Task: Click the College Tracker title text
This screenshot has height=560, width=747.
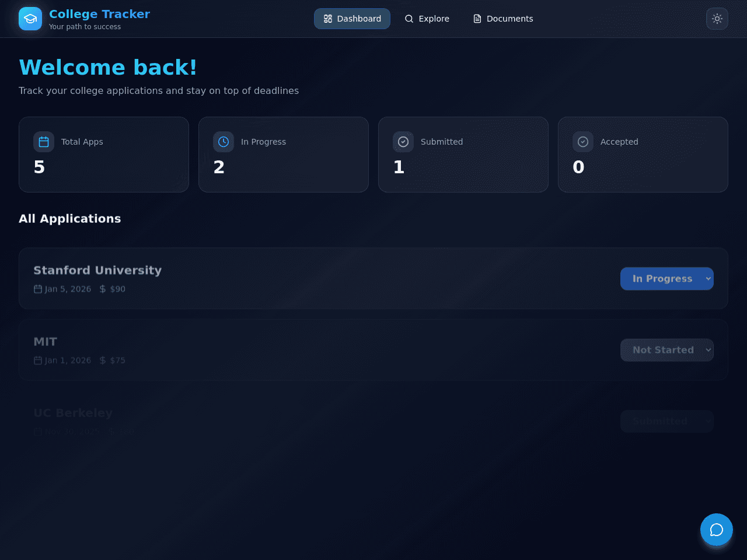Action: 99,14
